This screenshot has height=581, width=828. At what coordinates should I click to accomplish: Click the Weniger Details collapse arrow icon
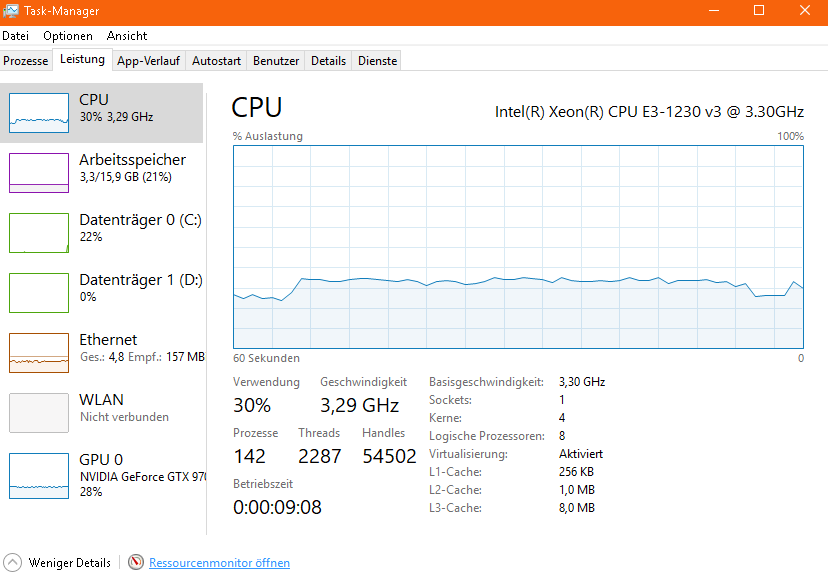[13, 563]
